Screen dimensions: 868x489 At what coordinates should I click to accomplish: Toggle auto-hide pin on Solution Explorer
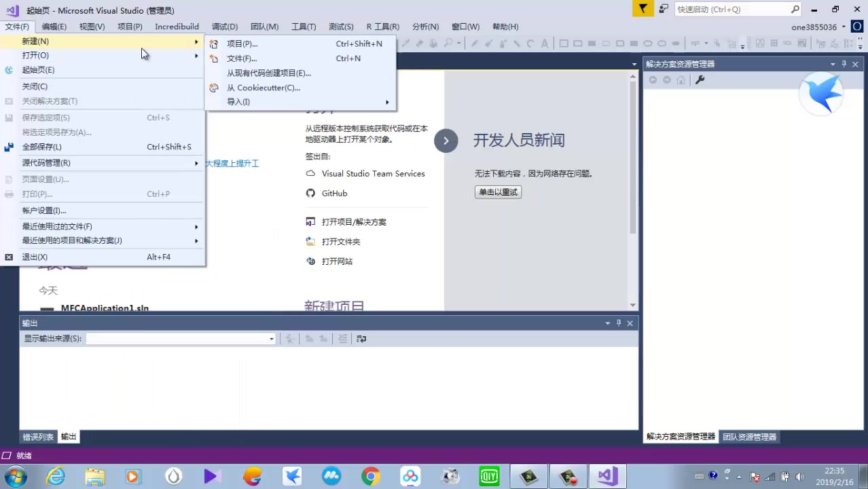[x=844, y=64]
